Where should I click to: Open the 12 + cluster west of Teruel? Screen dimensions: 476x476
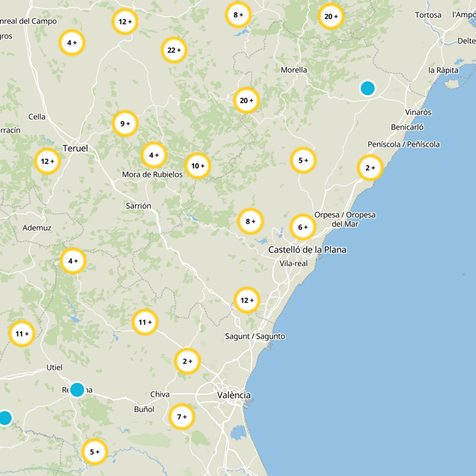point(47,161)
